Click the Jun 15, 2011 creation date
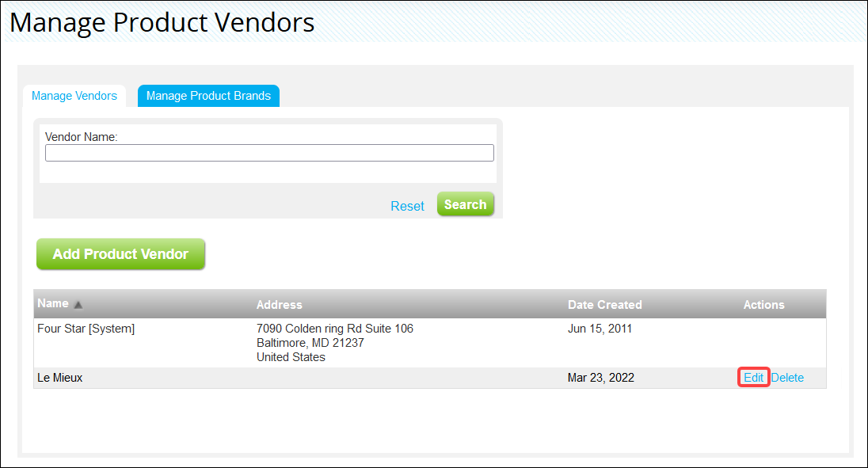The width and height of the screenshot is (868, 468). [600, 328]
